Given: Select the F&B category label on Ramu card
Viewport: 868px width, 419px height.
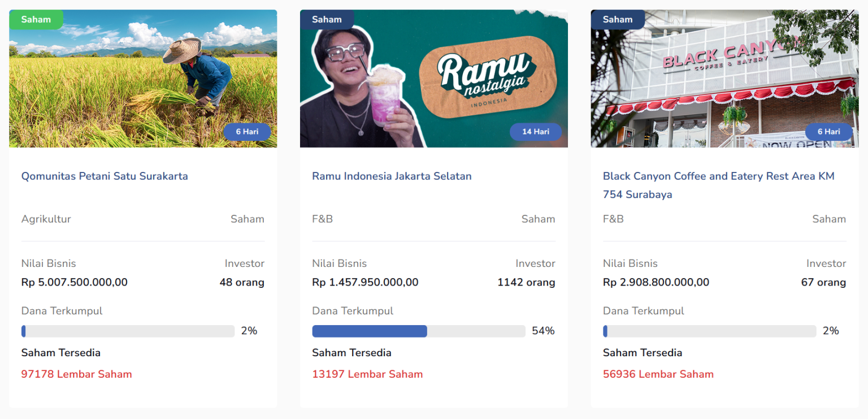Looking at the screenshot, I should point(322,219).
